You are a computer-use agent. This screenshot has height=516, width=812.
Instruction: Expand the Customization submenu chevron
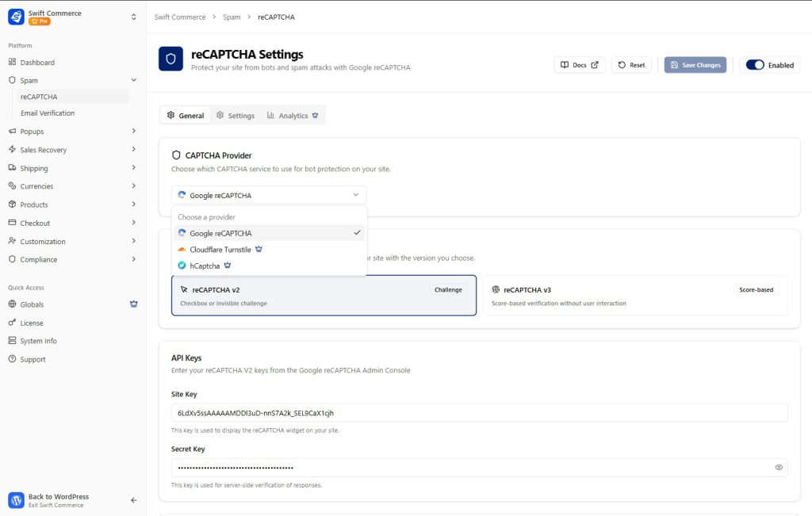pos(133,241)
